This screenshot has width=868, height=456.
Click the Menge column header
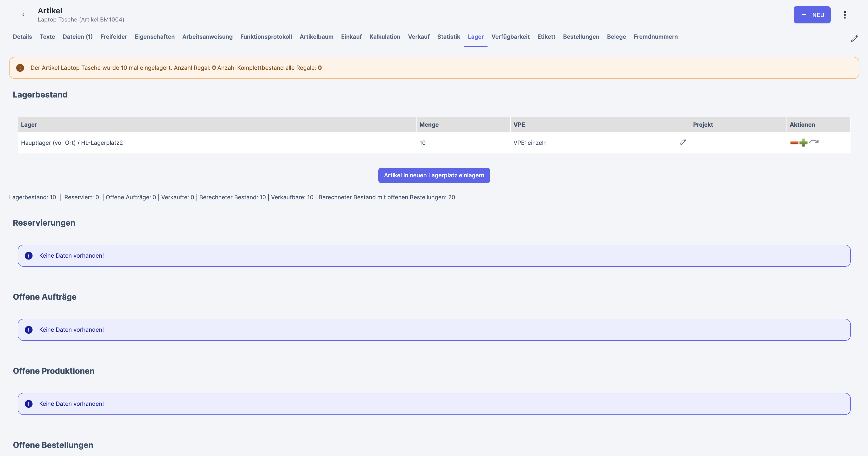(429, 125)
